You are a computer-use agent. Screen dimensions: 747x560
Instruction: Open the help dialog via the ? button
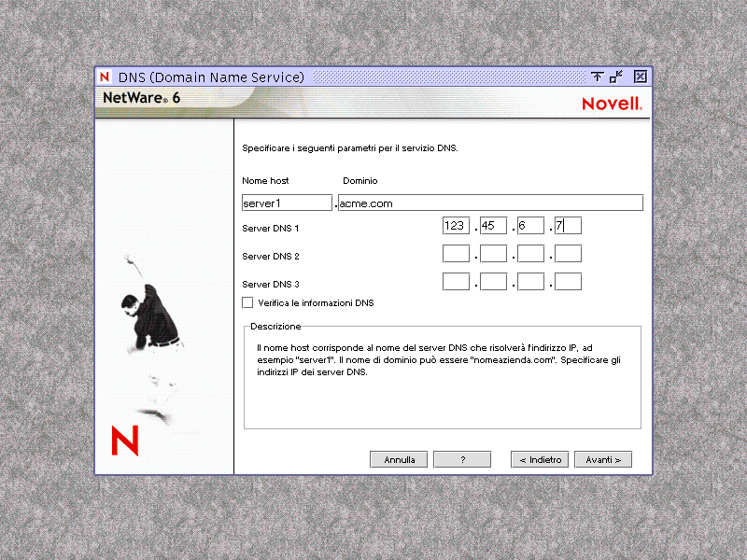(x=462, y=458)
